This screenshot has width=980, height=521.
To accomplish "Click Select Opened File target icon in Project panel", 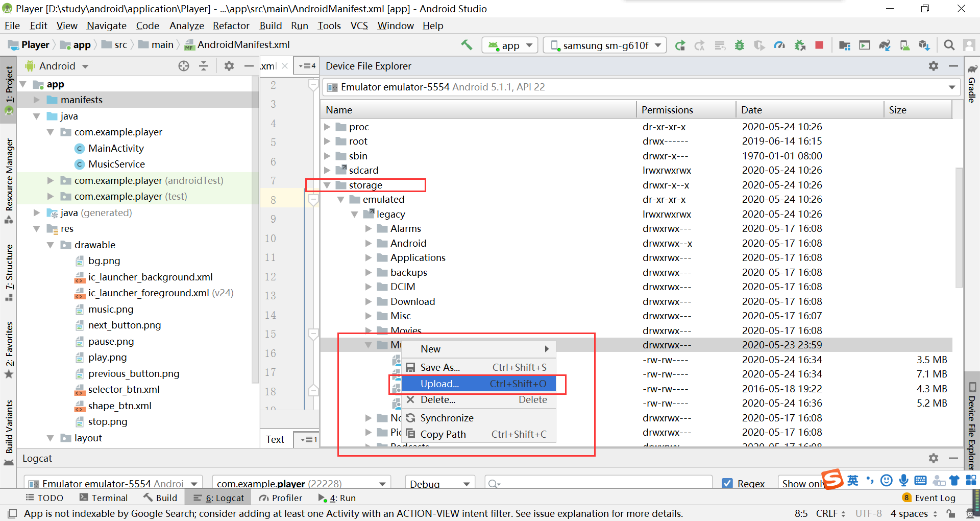I will (x=184, y=66).
